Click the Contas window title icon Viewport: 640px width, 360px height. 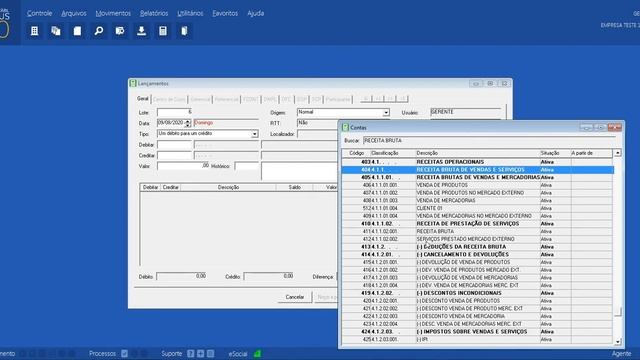(x=345, y=127)
